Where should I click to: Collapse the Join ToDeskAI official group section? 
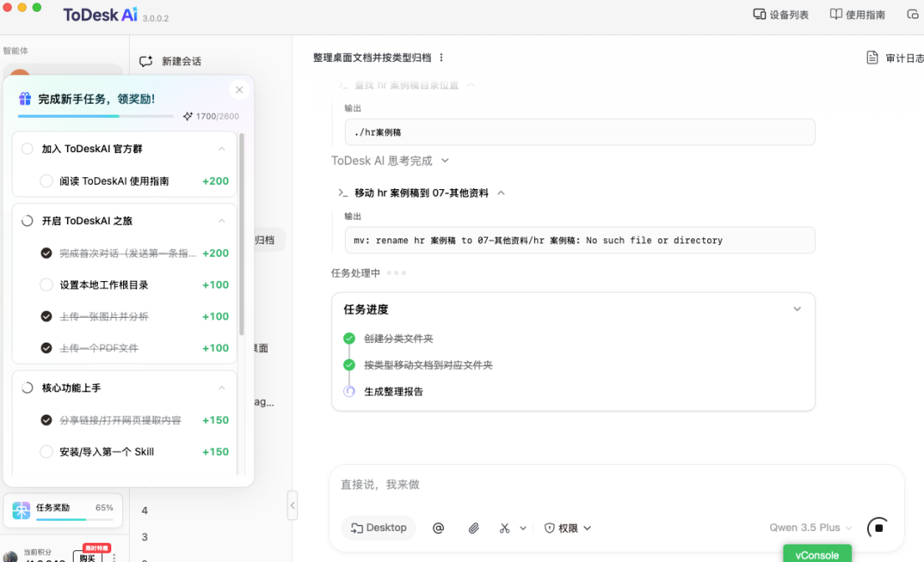(222, 149)
